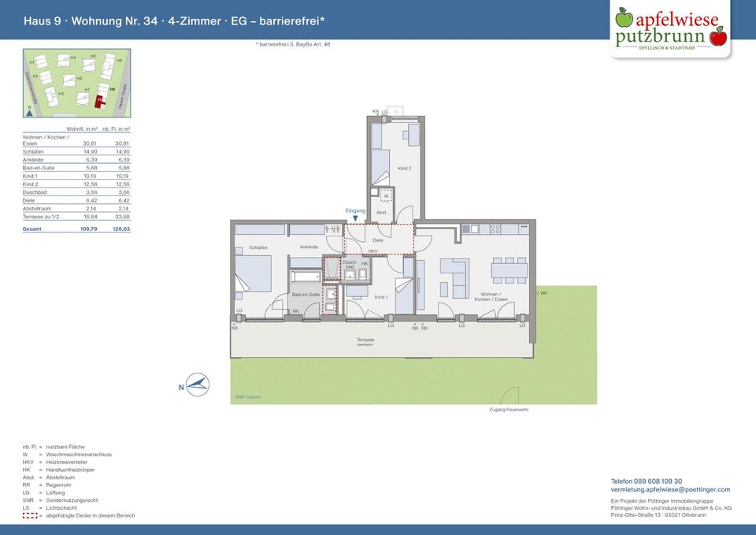The width and height of the screenshot is (756, 535).
Task: Click the Gesamt total row in area table
Action: [x=76, y=228]
